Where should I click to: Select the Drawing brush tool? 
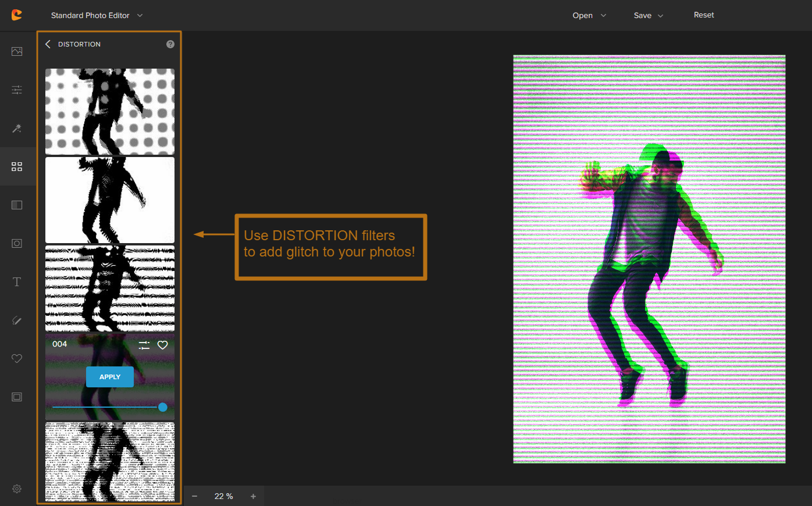17,320
